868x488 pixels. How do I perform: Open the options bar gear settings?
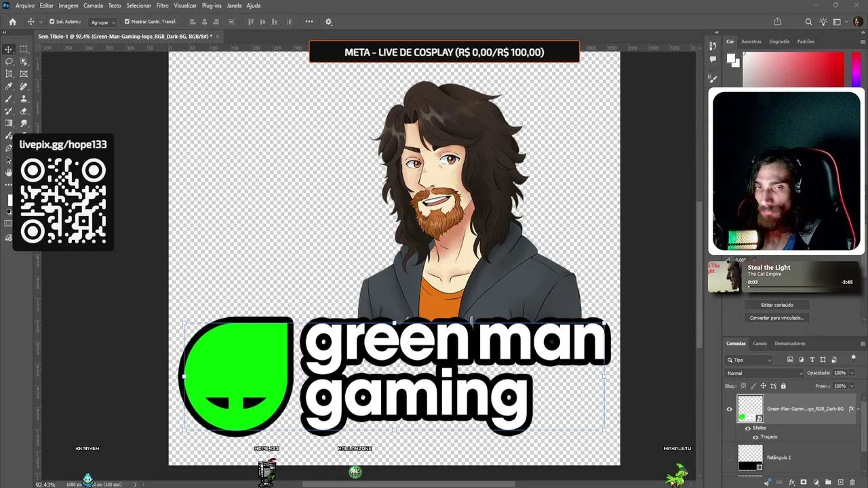[329, 22]
